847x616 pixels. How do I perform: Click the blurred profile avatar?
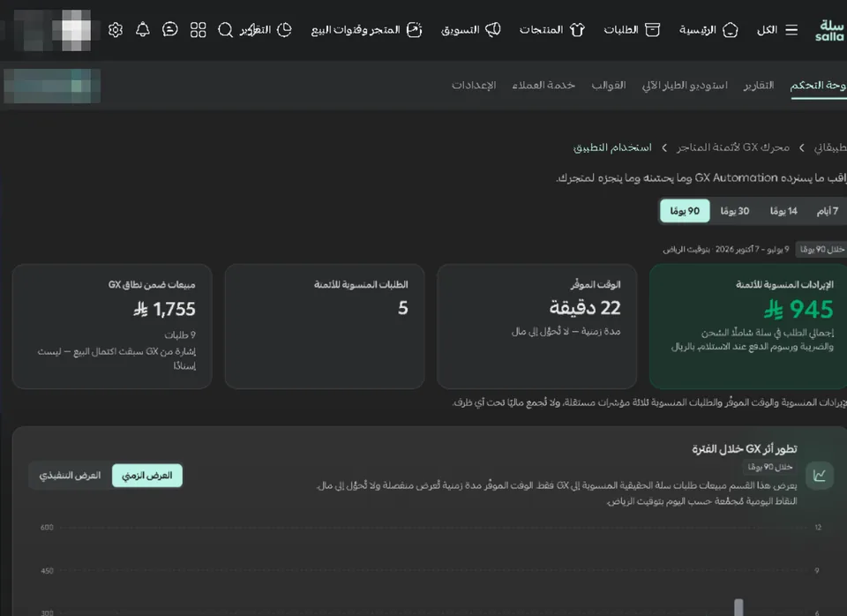[74, 30]
